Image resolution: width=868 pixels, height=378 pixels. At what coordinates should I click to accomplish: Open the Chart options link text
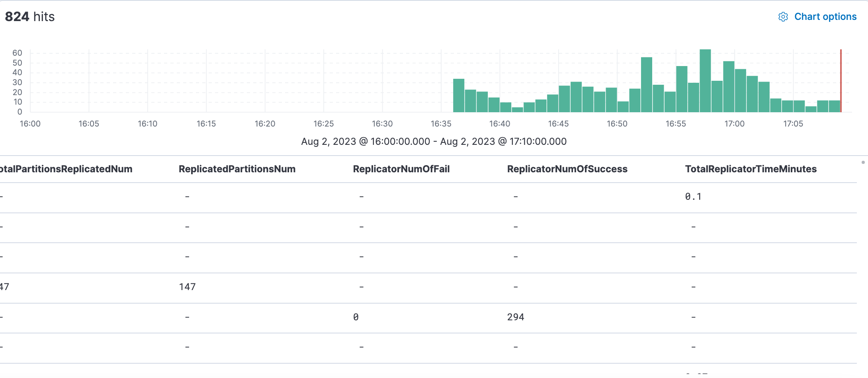[x=825, y=17]
